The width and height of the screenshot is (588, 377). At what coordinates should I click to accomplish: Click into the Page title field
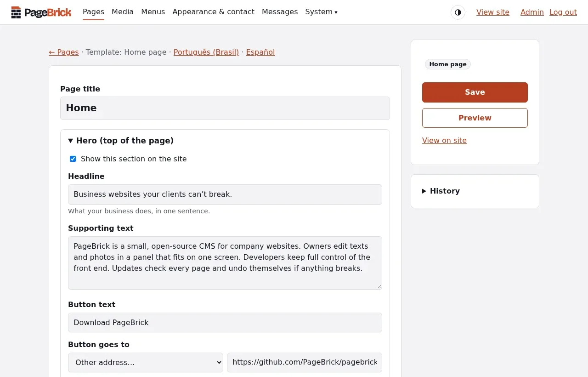[x=225, y=108]
